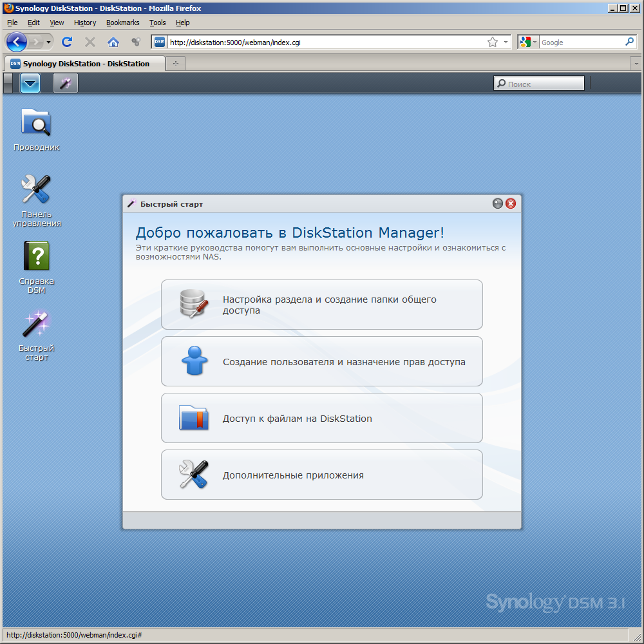The image size is (644, 644).
Task: Open Firefox View menu
Action: (x=57, y=23)
